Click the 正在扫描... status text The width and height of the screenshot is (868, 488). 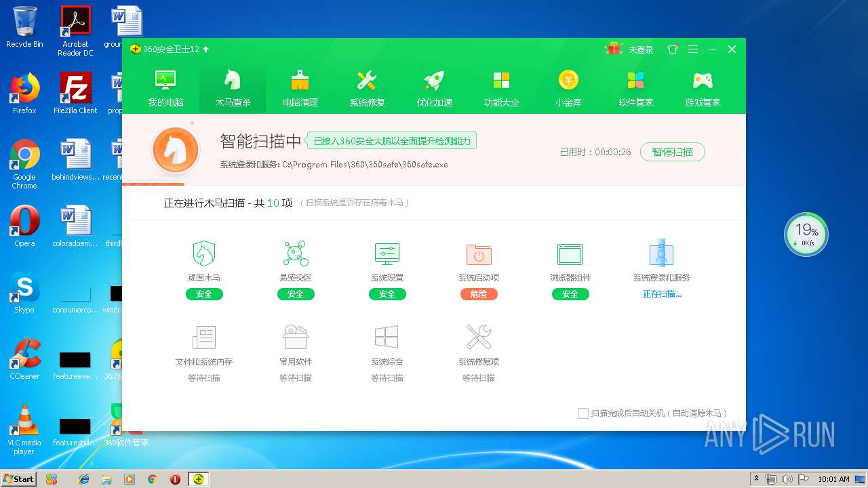(662, 294)
